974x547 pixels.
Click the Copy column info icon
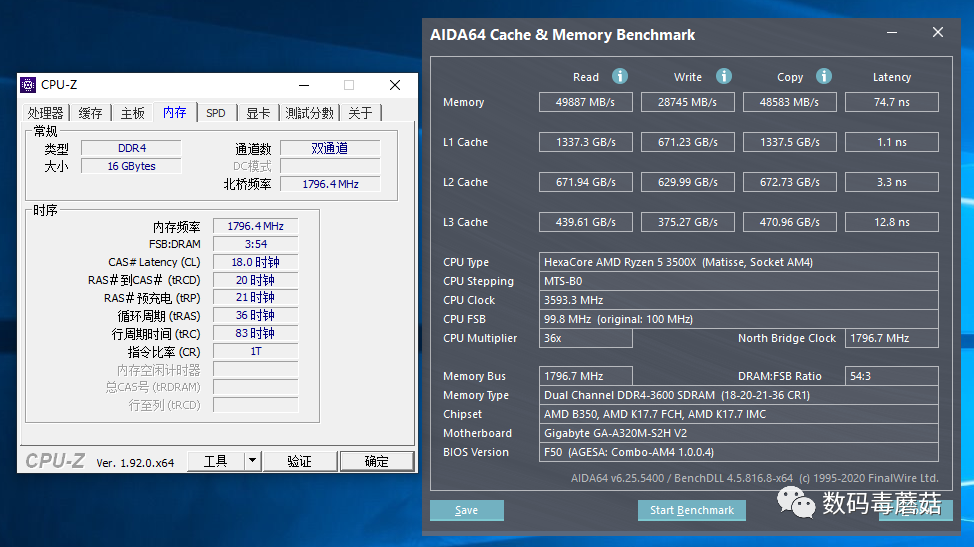[824, 76]
